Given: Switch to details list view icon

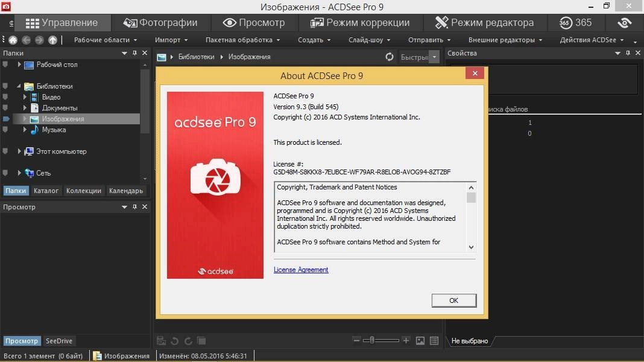Looking at the screenshot, I should point(434,341).
